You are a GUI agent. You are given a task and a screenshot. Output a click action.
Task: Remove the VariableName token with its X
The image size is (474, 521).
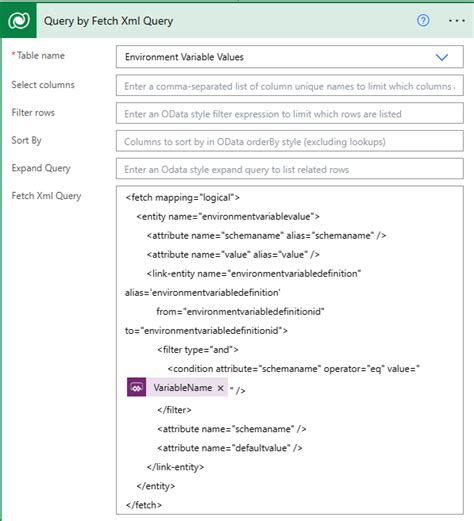220,388
